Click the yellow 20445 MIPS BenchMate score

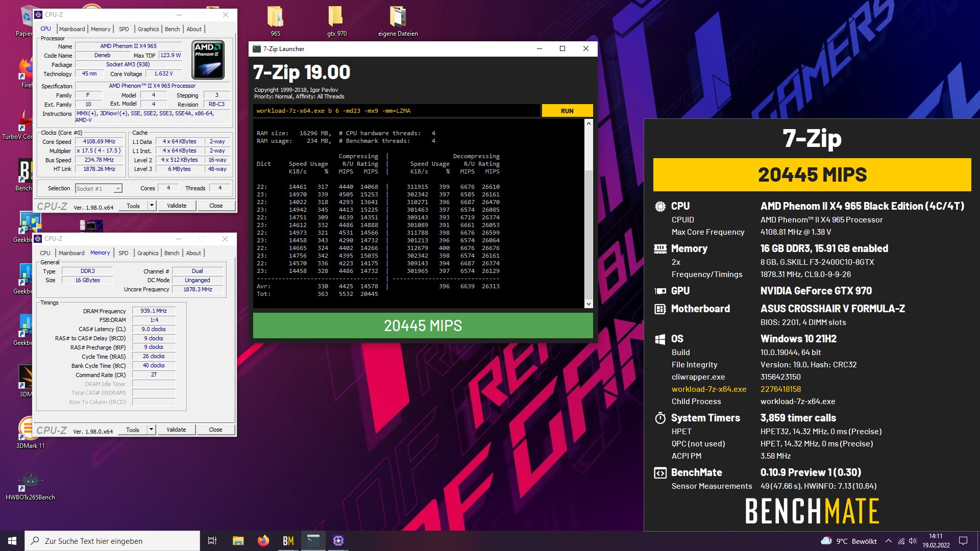(x=812, y=174)
